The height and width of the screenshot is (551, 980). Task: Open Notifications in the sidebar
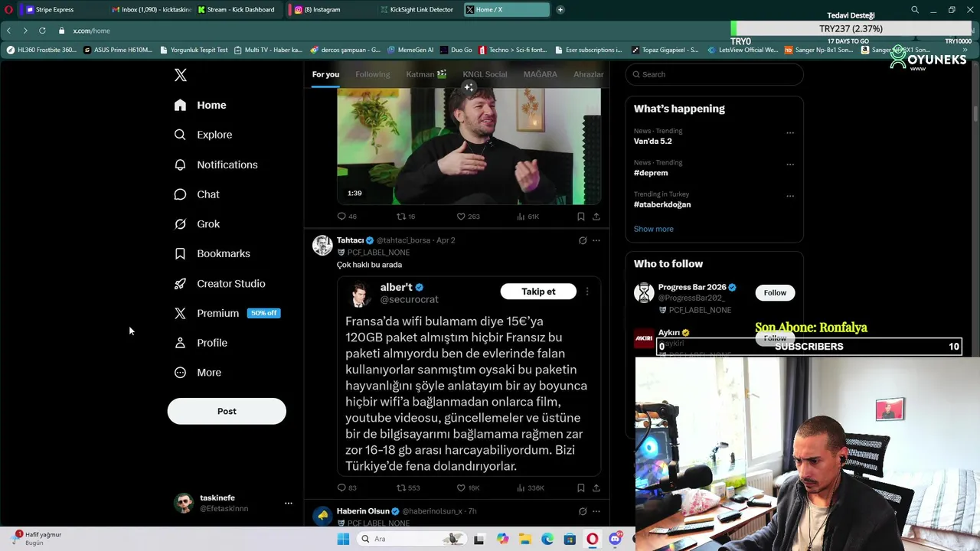(x=216, y=165)
